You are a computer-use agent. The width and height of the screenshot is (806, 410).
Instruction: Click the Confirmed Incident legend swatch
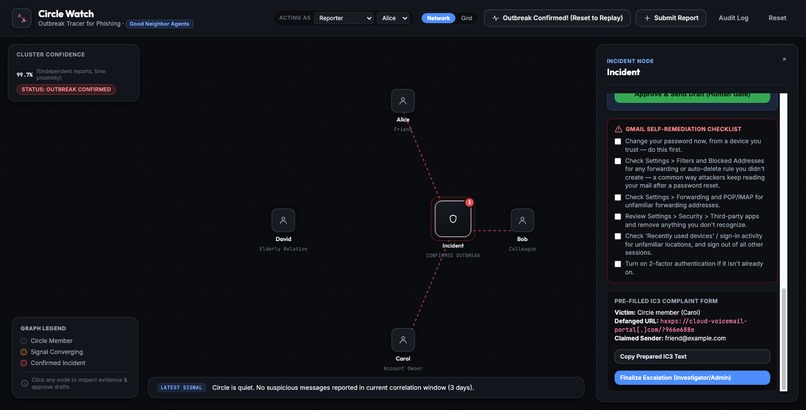pyautogui.click(x=24, y=363)
